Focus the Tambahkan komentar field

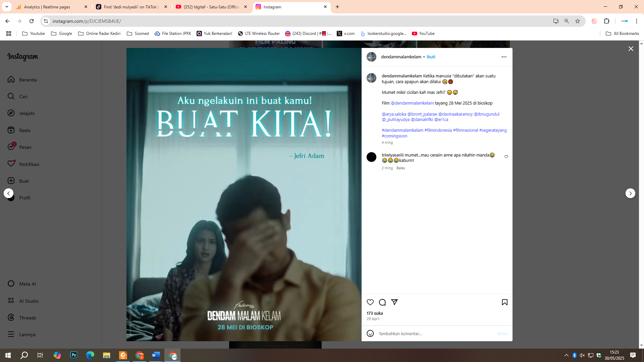pos(436,334)
